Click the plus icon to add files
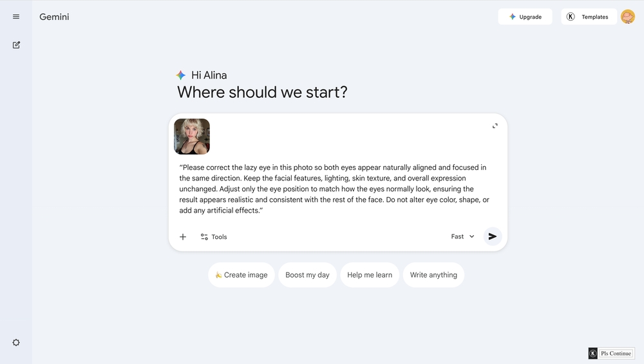Screen dimensions: 644x364 click(183, 236)
